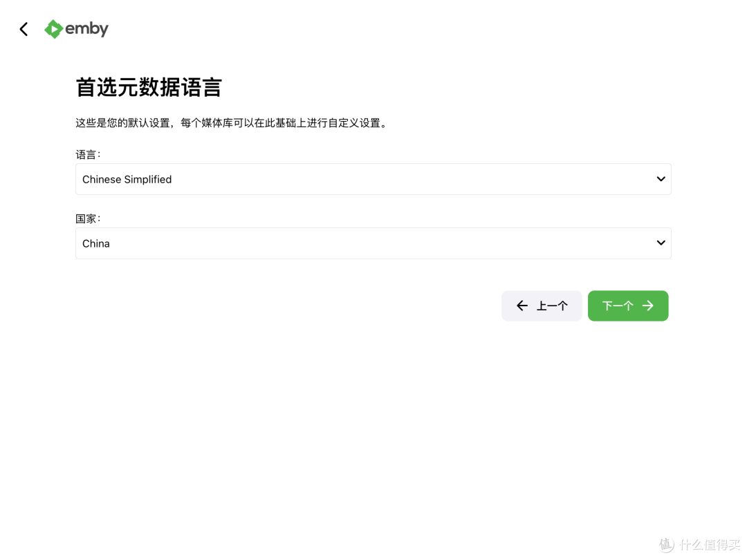Click the 国家 field label
Image resolution: width=747 pixels, height=560 pixels.
[x=86, y=218]
